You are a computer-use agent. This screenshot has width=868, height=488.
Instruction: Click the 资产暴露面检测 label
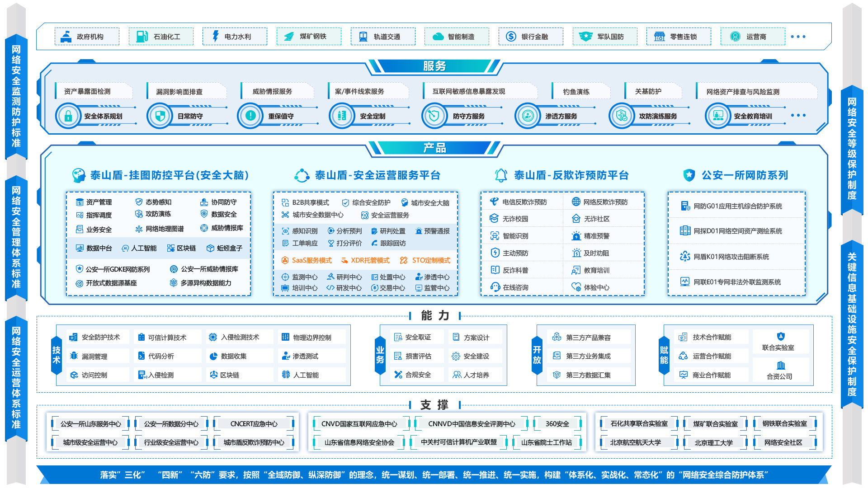[x=87, y=91]
